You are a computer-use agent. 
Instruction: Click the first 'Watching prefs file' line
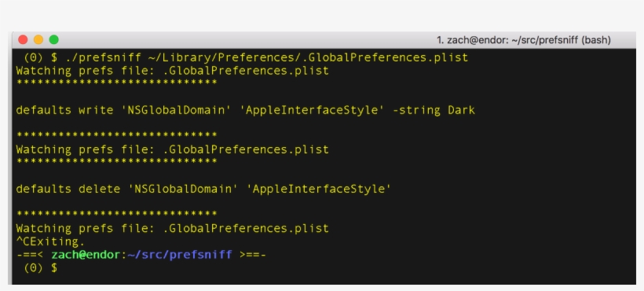173,70
